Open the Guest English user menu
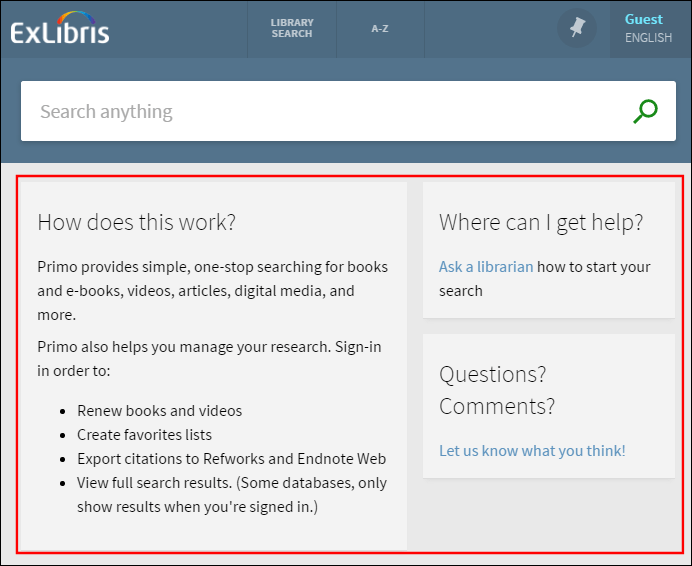 click(x=648, y=29)
